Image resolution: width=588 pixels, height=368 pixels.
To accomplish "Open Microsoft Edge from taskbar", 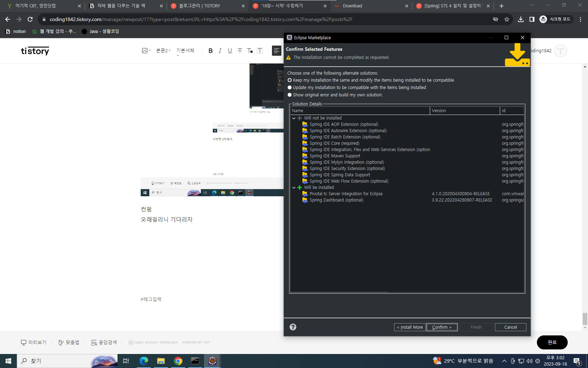I will pyautogui.click(x=144, y=361).
